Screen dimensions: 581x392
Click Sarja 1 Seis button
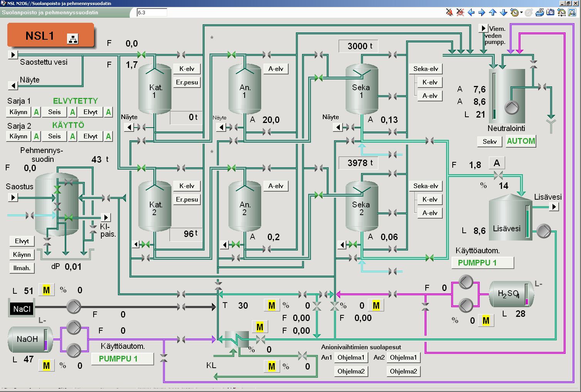[x=54, y=112]
